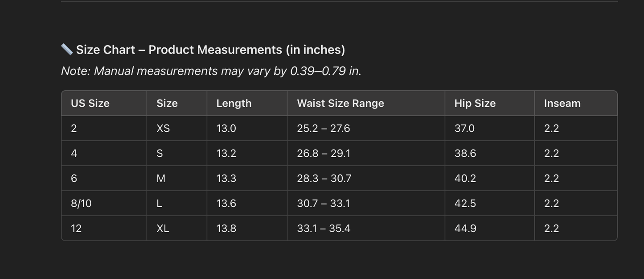The height and width of the screenshot is (279, 644).
Task: Click the XS size cell
Action: pos(163,128)
